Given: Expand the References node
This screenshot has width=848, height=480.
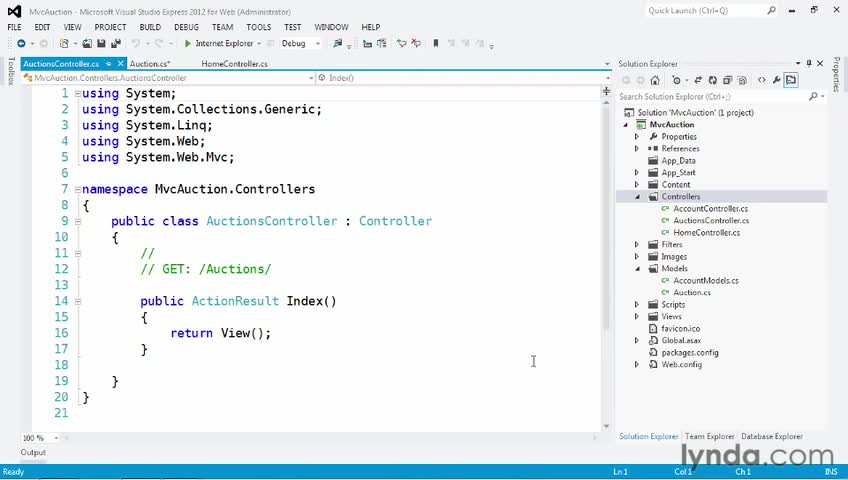Looking at the screenshot, I should tap(637, 149).
